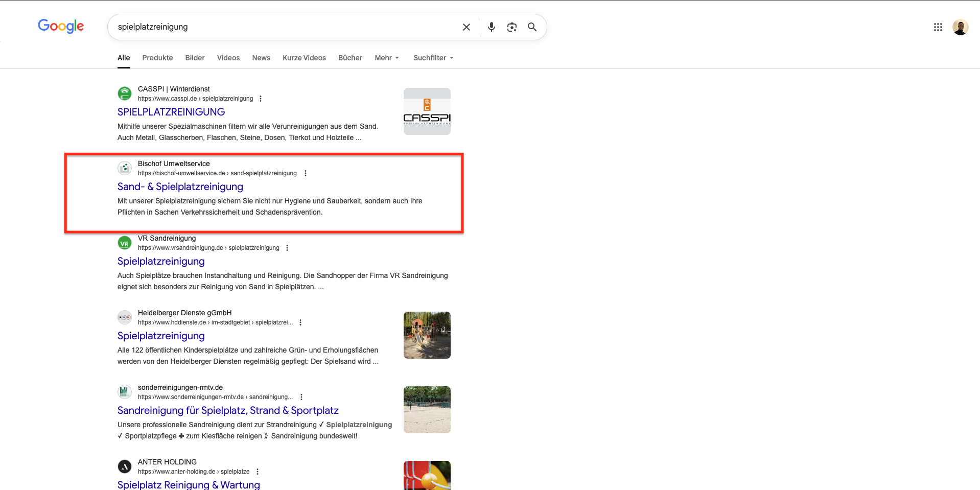
Task: Click the VR Sandreinigung favicon
Action: (x=125, y=243)
